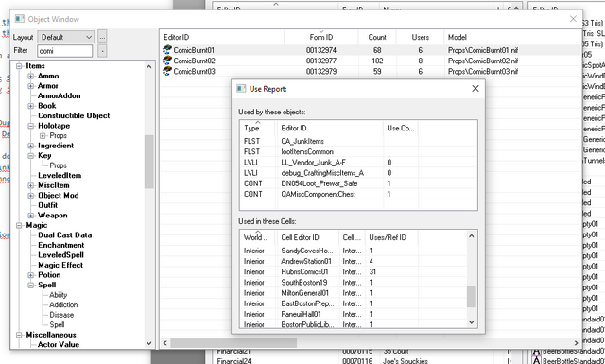The height and width of the screenshot is (364, 605).
Task: Select Magic Effect in the tree
Action: (x=60, y=265)
